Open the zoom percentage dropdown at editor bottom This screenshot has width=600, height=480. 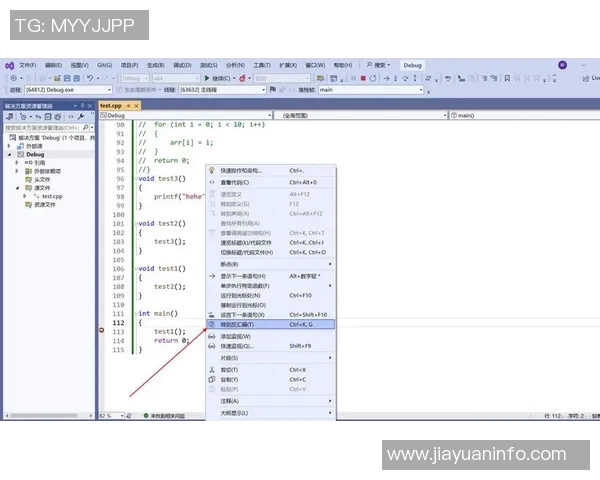tap(109, 415)
